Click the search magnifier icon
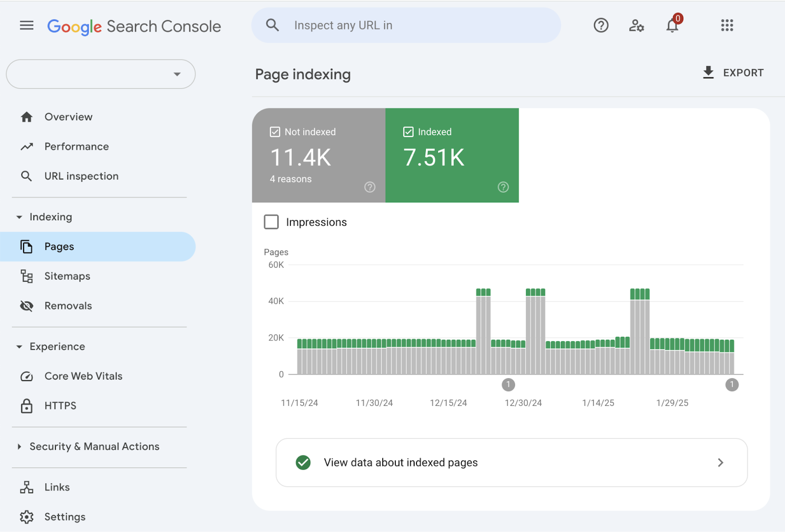The width and height of the screenshot is (785, 532). tap(272, 25)
